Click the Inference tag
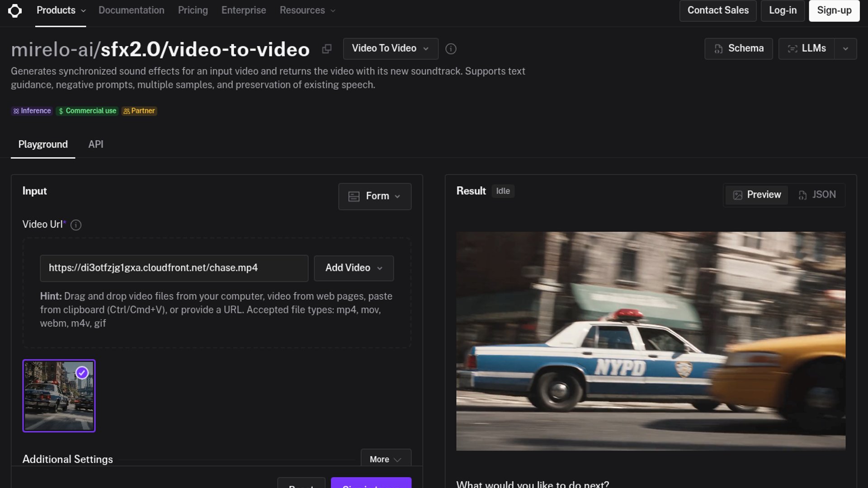The height and width of the screenshot is (488, 868). 32,111
